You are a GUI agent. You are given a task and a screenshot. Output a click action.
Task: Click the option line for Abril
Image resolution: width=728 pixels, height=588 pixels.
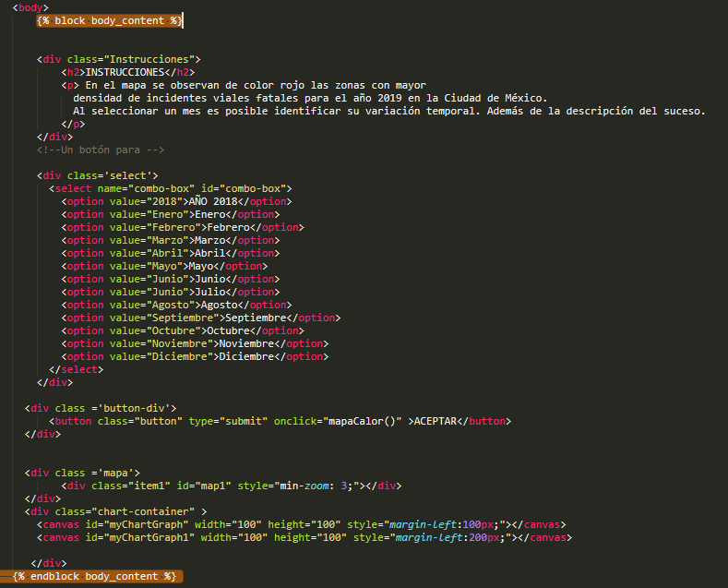tap(171, 253)
